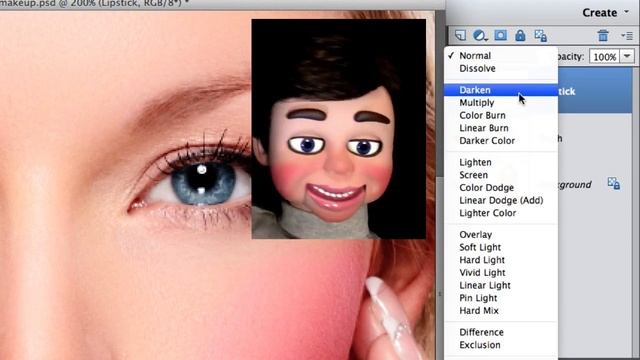
Task: Toggle the lock transparent pixels icon
Action: [540, 36]
